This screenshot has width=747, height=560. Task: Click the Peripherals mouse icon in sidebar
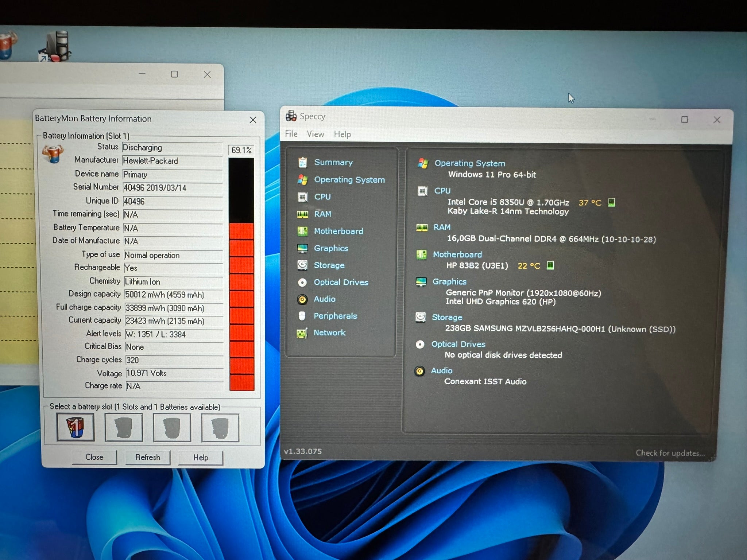point(302,316)
